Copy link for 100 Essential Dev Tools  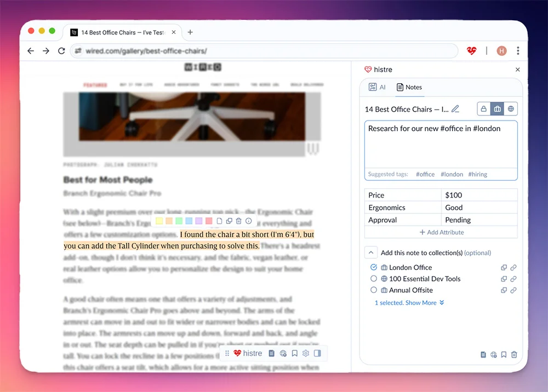click(x=513, y=279)
